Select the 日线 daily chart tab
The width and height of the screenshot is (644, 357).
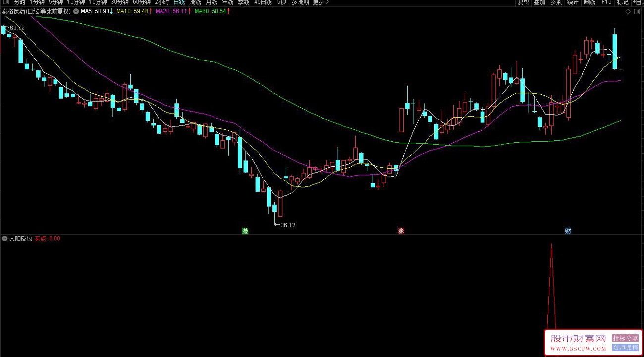click(x=179, y=2)
